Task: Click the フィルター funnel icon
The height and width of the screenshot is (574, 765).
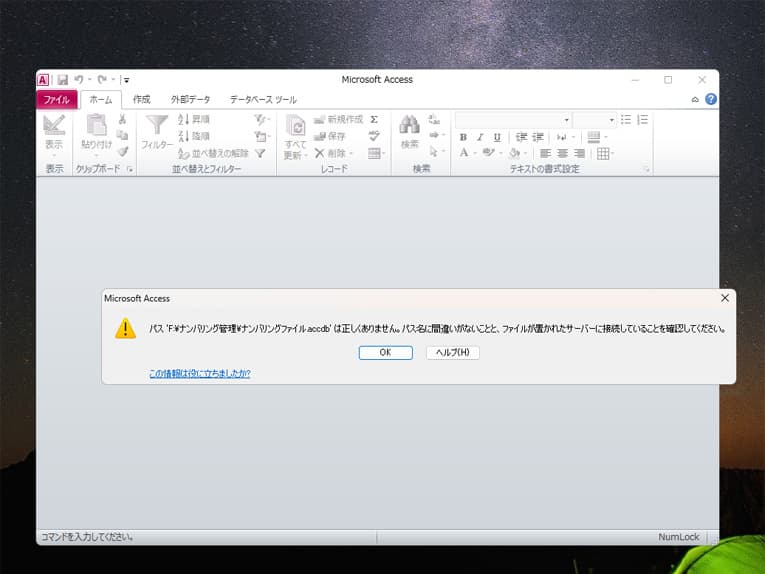Action: click(157, 125)
